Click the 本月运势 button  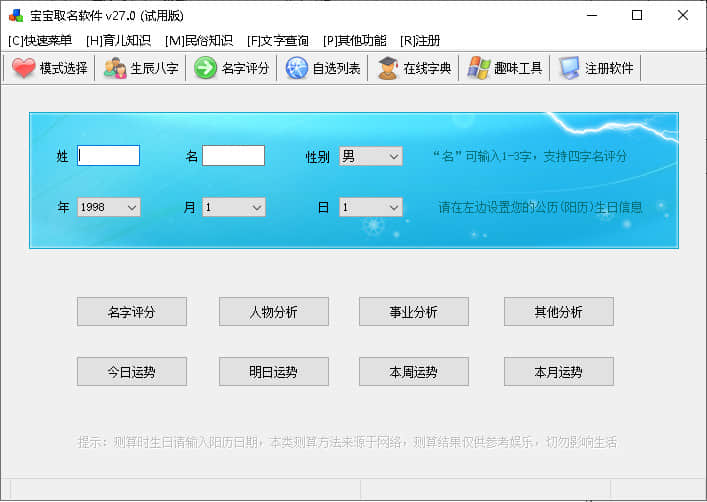click(558, 372)
